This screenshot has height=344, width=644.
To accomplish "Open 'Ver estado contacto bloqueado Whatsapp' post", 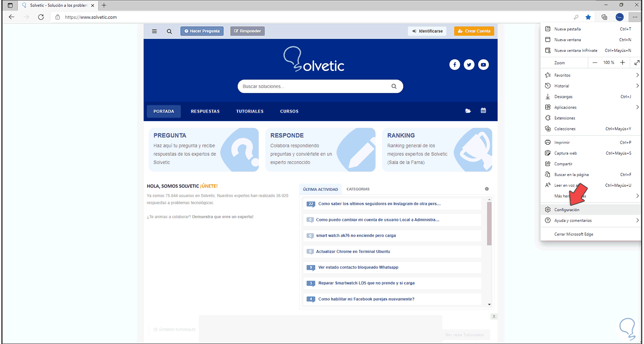I will 358,268.
